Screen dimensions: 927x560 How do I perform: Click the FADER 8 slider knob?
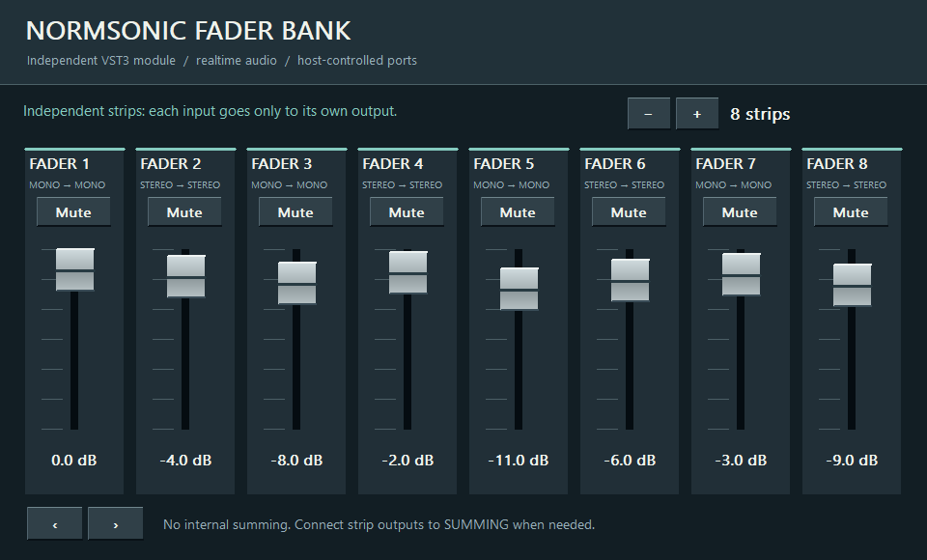[853, 285]
